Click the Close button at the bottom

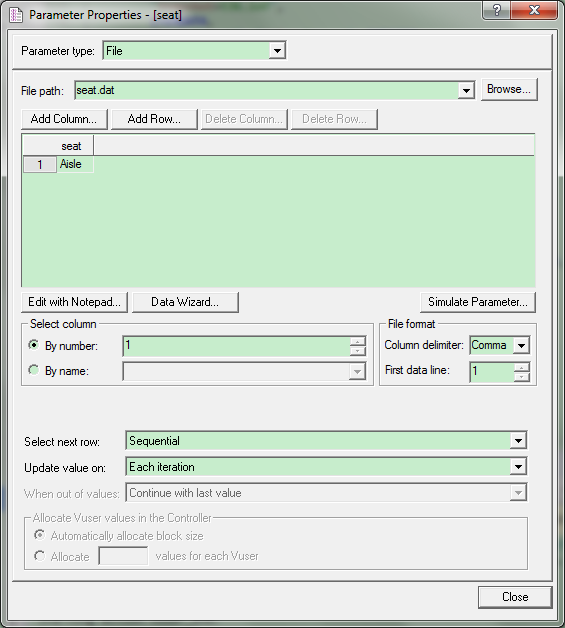(x=515, y=597)
